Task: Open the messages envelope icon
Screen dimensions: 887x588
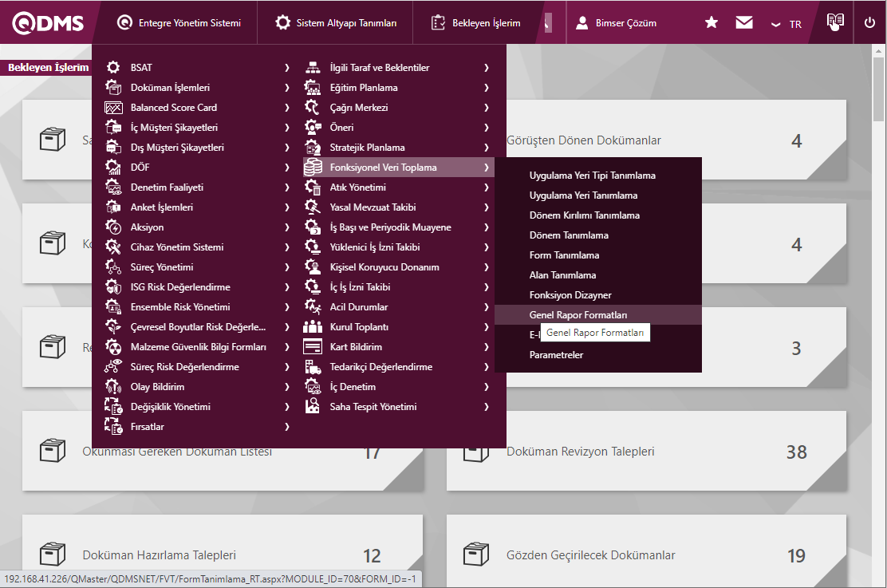Action: point(744,23)
